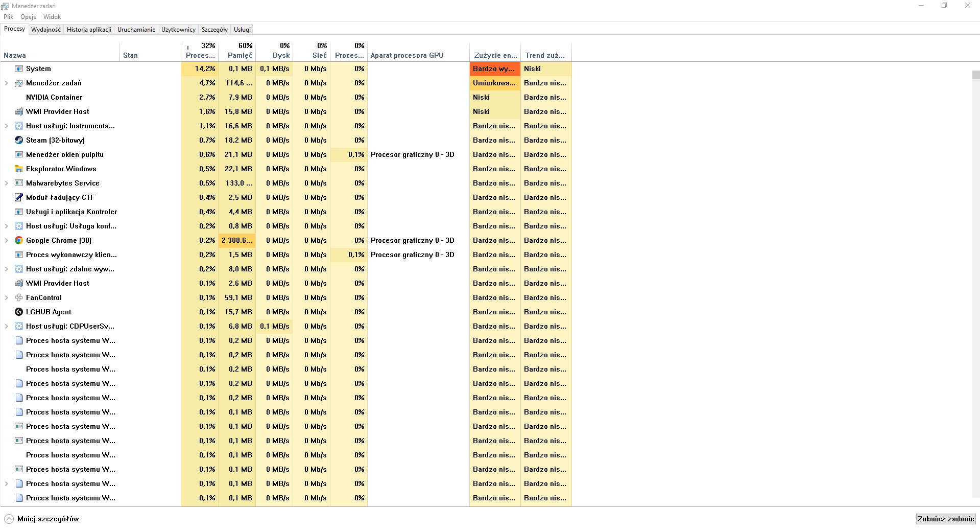The image size is (980, 531).
Task: Expand the Google Chrome (30) process group
Action: [6, 240]
